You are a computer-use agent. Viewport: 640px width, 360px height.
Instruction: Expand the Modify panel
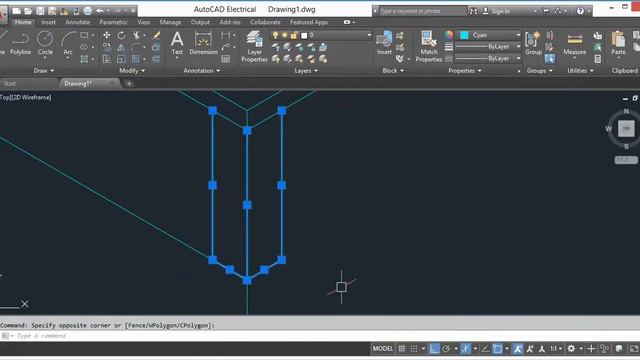131,71
